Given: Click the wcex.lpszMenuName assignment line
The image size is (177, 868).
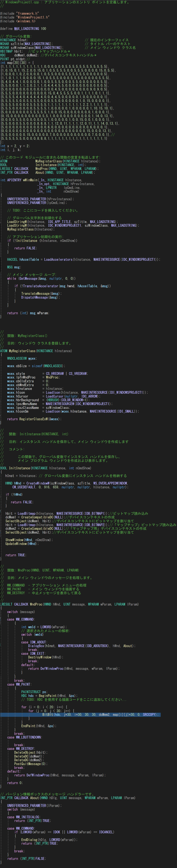Looking at the screenshot, I should 60,404.
